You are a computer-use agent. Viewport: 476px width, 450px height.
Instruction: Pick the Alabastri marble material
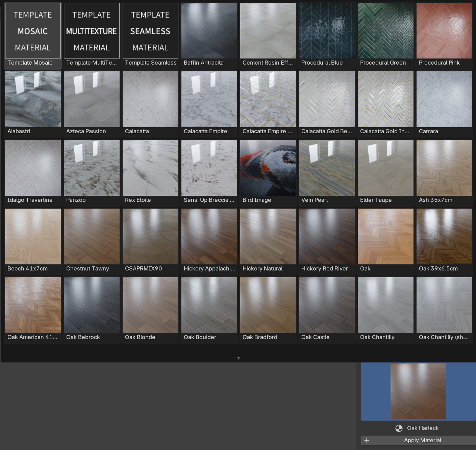[33, 99]
